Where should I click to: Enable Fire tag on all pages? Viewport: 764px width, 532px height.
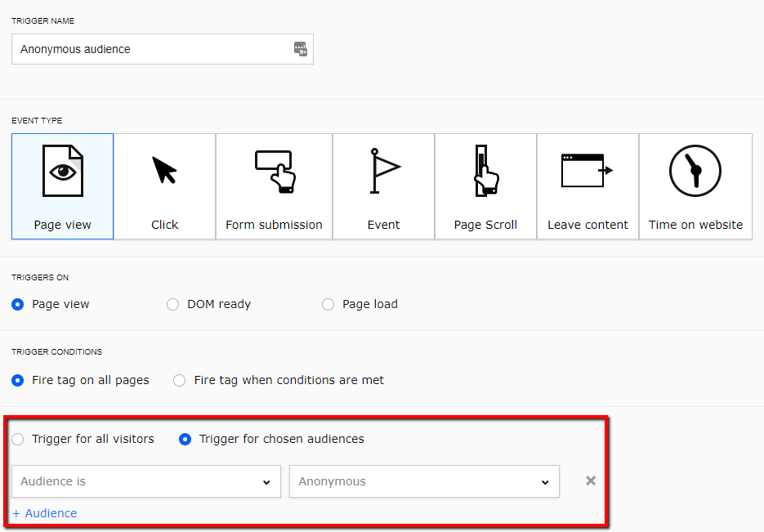18,380
